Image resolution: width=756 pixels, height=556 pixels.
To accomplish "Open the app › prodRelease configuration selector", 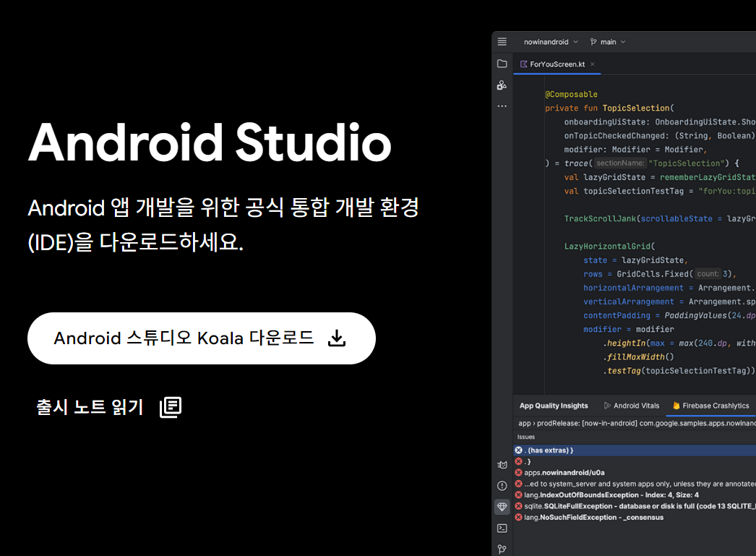I will click(637, 423).
